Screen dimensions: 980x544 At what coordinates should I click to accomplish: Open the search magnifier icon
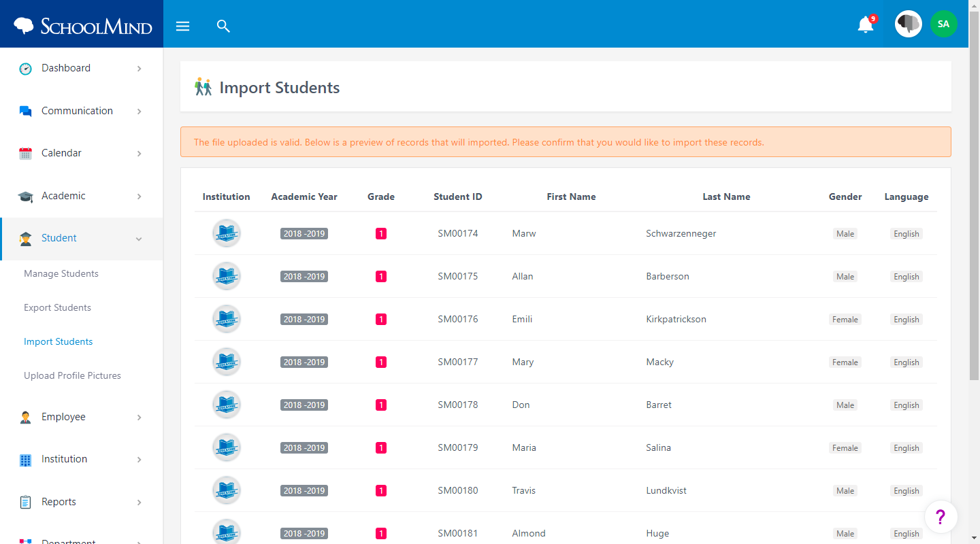click(223, 26)
